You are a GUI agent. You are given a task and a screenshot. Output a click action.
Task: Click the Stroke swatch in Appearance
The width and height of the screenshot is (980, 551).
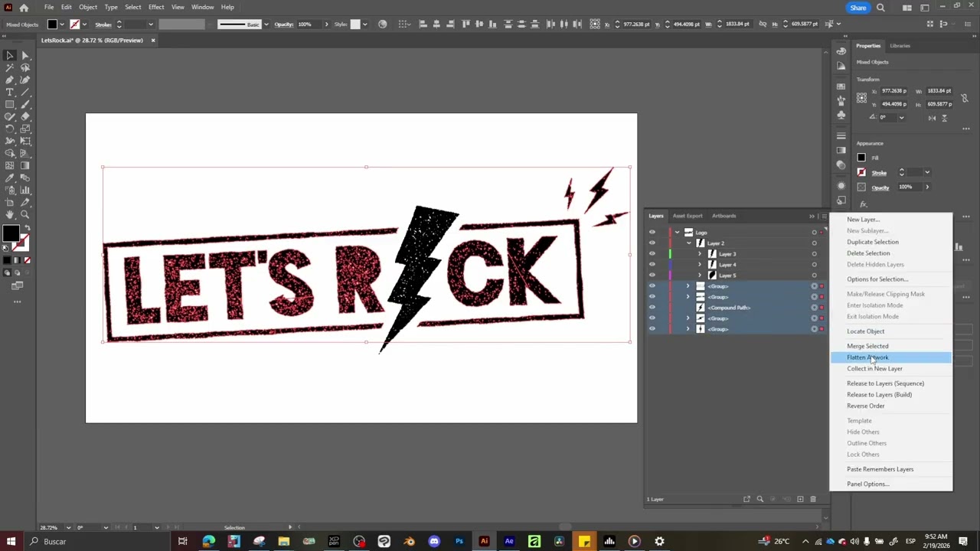click(x=861, y=172)
